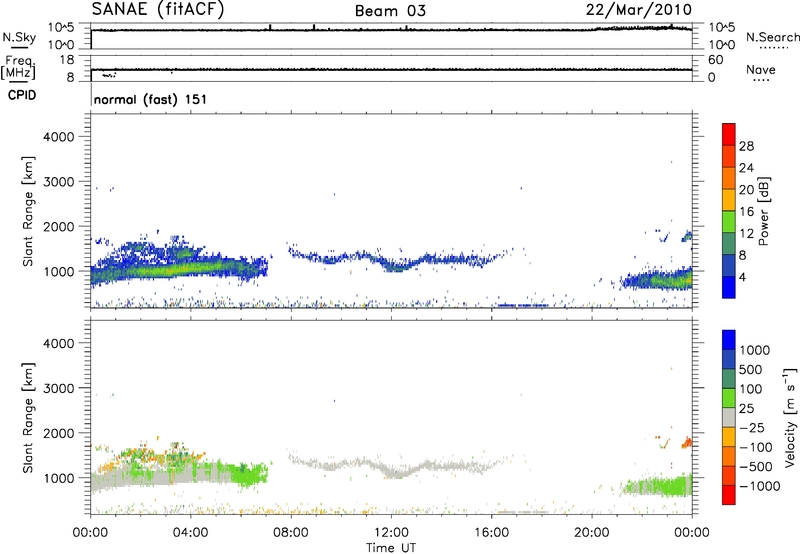Click the 08:00 time tick label
Viewport: 800px width, 554px height.
pos(291,533)
